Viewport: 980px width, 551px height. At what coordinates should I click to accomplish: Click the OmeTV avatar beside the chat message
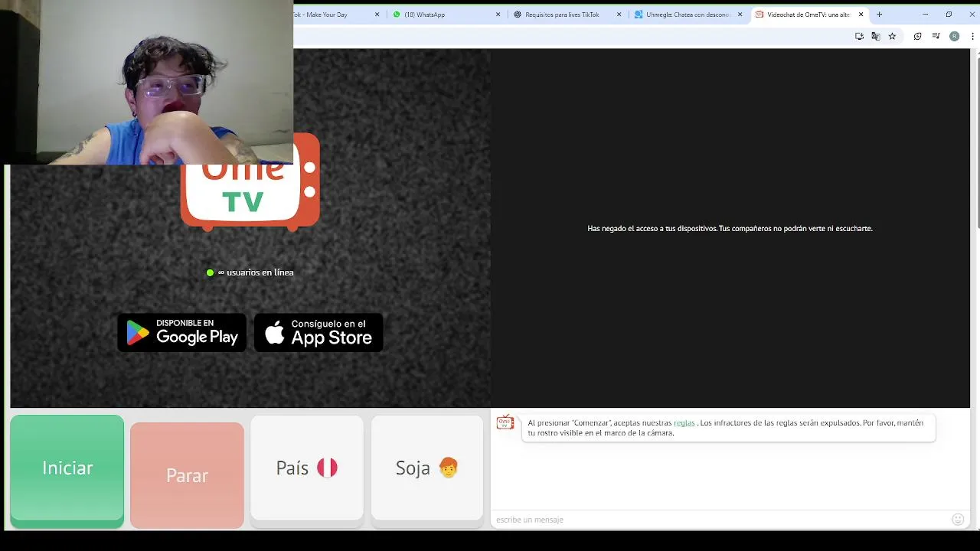click(505, 422)
